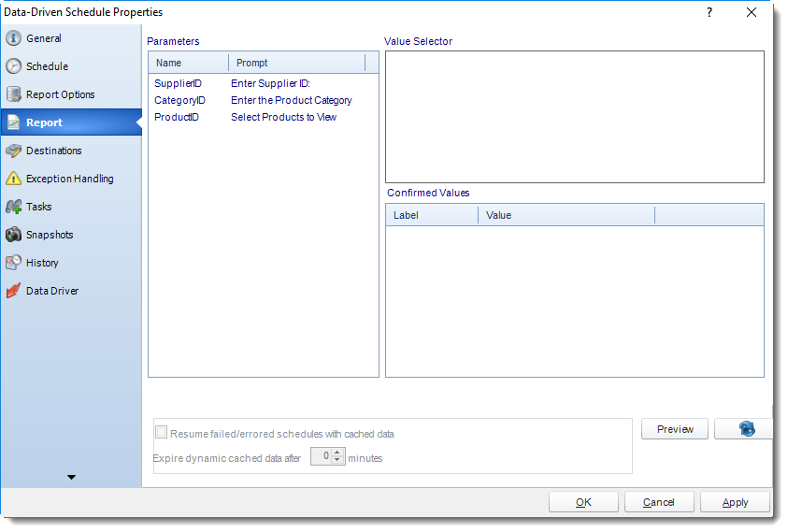
Task: Click inside the Value Selector box
Action: pyautogui.click(x=575, y=117)
